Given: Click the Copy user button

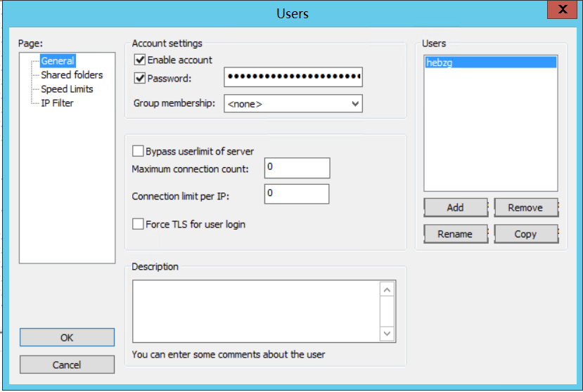Looking at the screenshot, I should click(526, 234).
